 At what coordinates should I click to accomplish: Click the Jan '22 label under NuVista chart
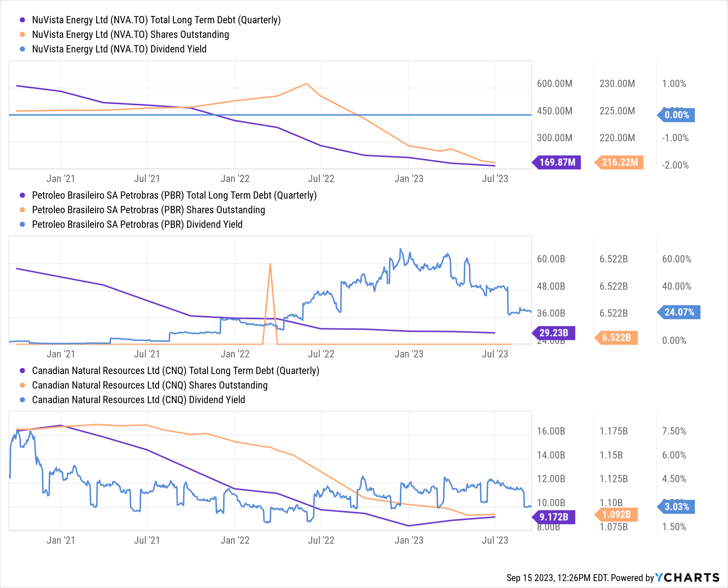coord(235,179)
